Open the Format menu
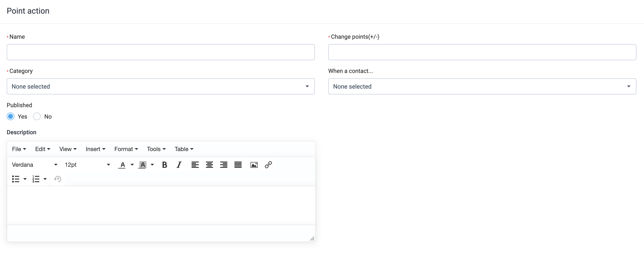Screen dimensions: 644x256 pos(126,149)
